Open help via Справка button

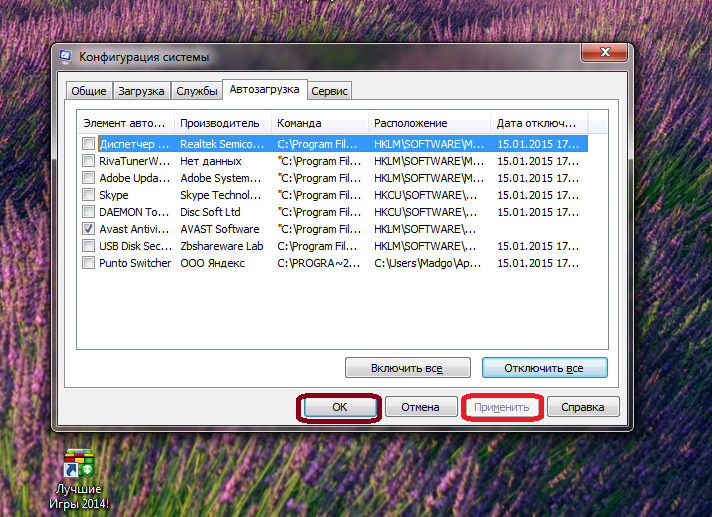tap(583, 407)
